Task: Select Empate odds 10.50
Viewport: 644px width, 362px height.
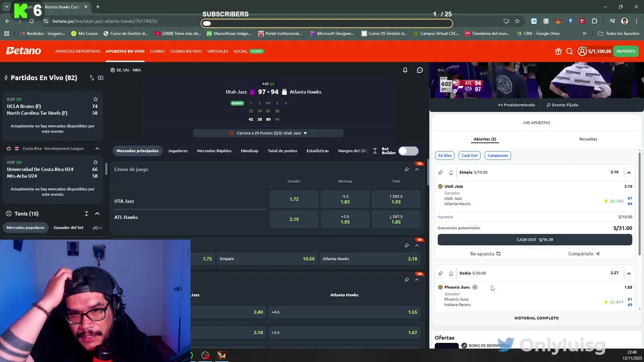Action: [x=267, y=259]
